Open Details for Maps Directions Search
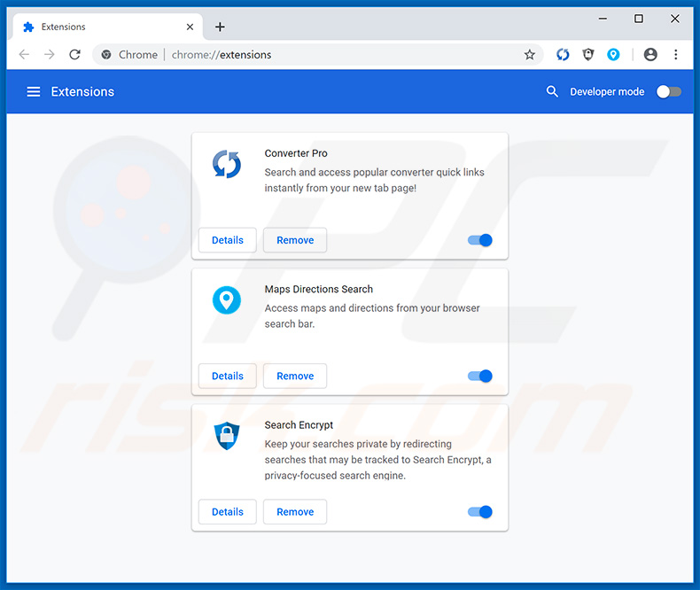This screenshot has width=700, height=590. (228, 376)
